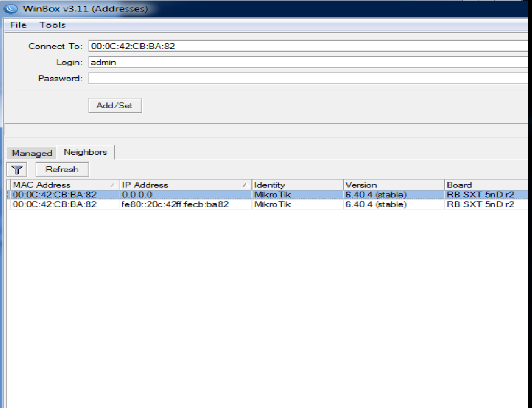Select the Neighbors tab

86,152
